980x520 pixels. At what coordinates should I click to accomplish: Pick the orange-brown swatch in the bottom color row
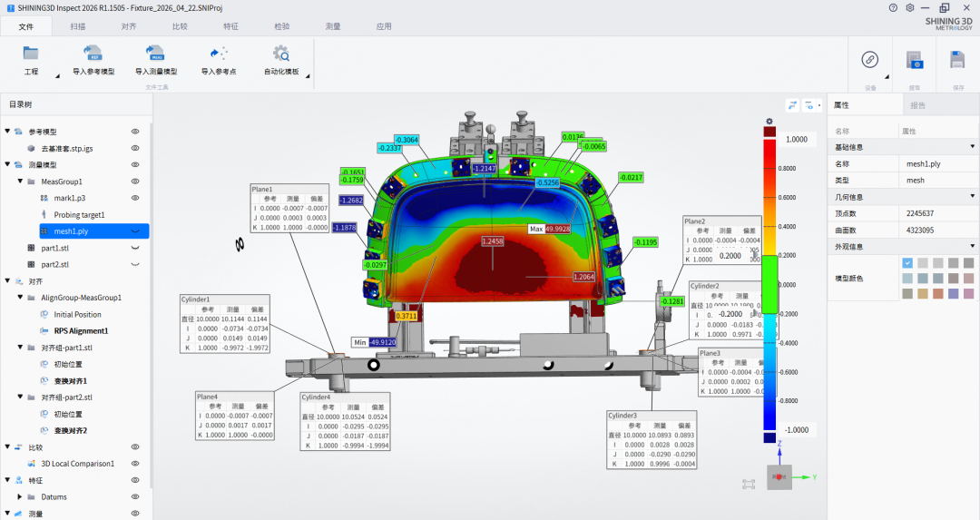coord(938,294)
